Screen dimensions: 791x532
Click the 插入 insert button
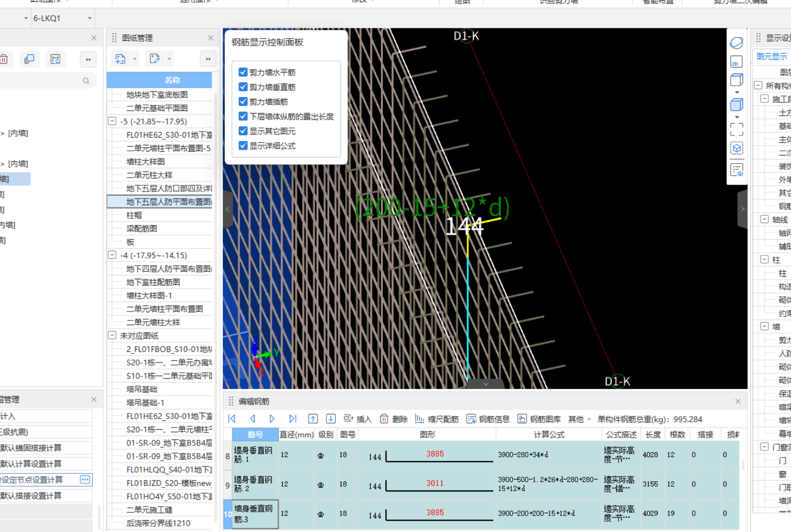357,419
